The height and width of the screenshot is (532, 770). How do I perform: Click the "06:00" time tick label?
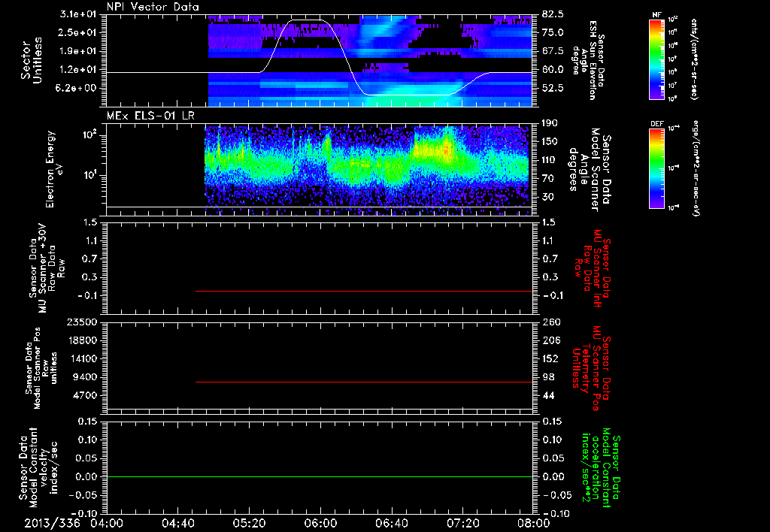(x=320, y=523)
